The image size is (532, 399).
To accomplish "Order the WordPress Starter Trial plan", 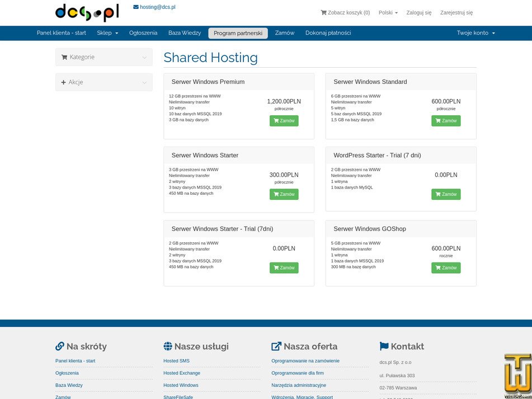I will pyautogui.click(x=446, y=194).
